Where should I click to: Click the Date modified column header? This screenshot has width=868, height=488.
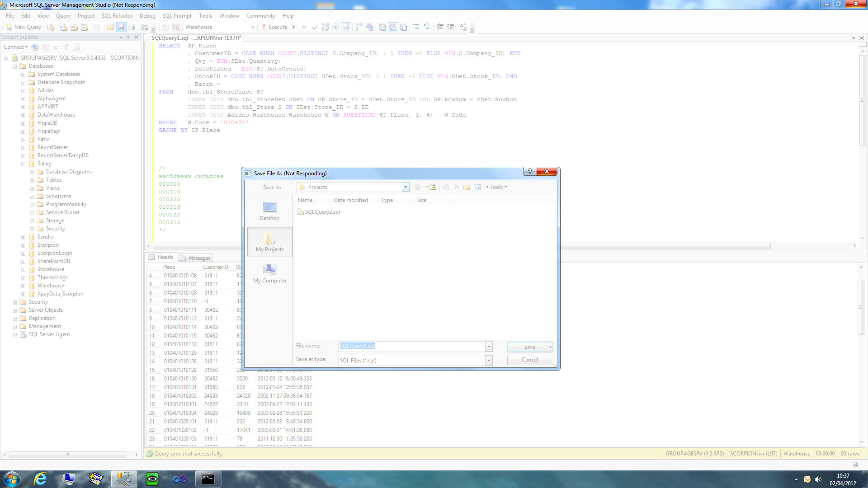click(x=351, y=200)
